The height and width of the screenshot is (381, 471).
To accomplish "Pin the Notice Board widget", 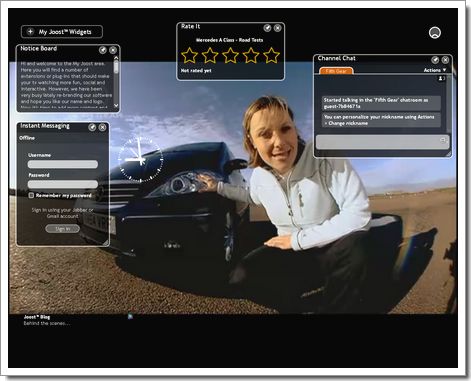I will (x=103, y=50).
